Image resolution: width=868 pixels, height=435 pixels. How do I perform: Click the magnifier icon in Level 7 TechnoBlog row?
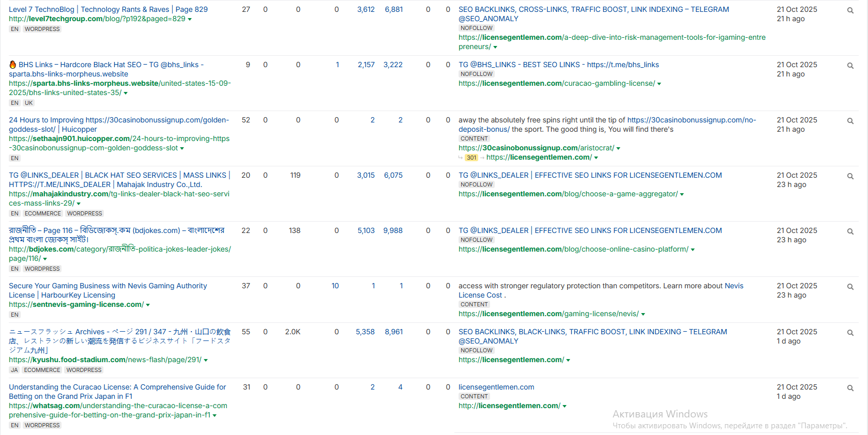850,10
